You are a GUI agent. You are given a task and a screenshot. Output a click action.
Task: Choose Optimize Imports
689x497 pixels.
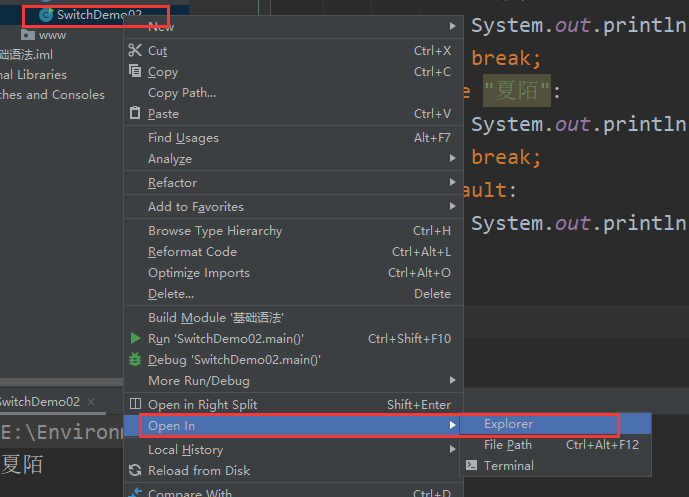click(x=294, y=273)
